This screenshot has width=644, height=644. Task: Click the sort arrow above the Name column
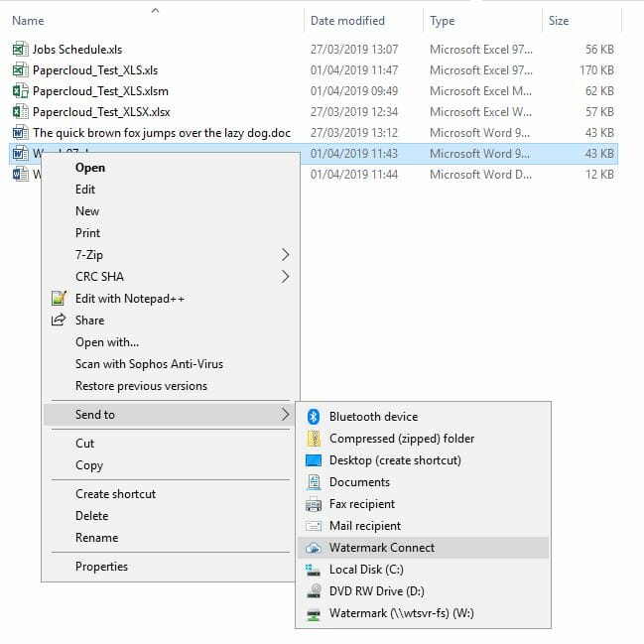(155, 11)
